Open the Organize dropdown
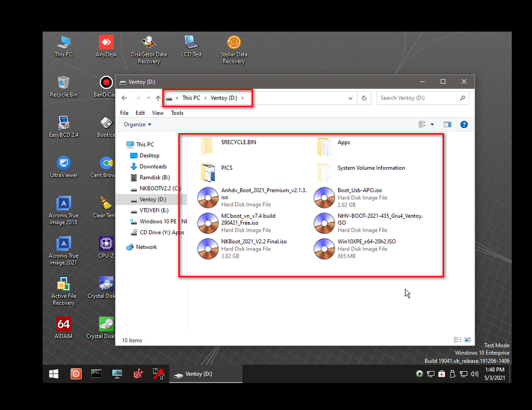The width and height of the screenshot is (532, 410). point(137,125)
